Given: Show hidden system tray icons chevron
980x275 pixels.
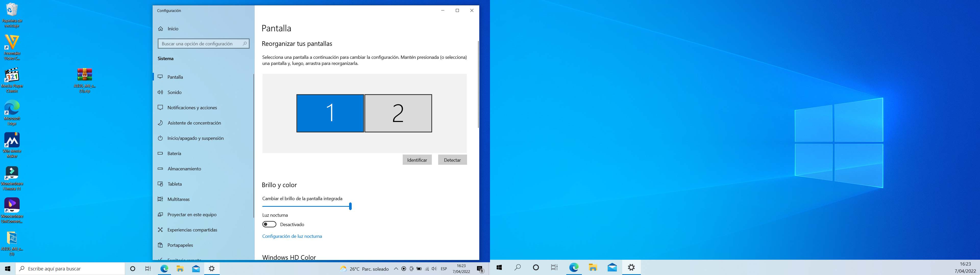Looking at the screenshot, I should coord(396,269).
